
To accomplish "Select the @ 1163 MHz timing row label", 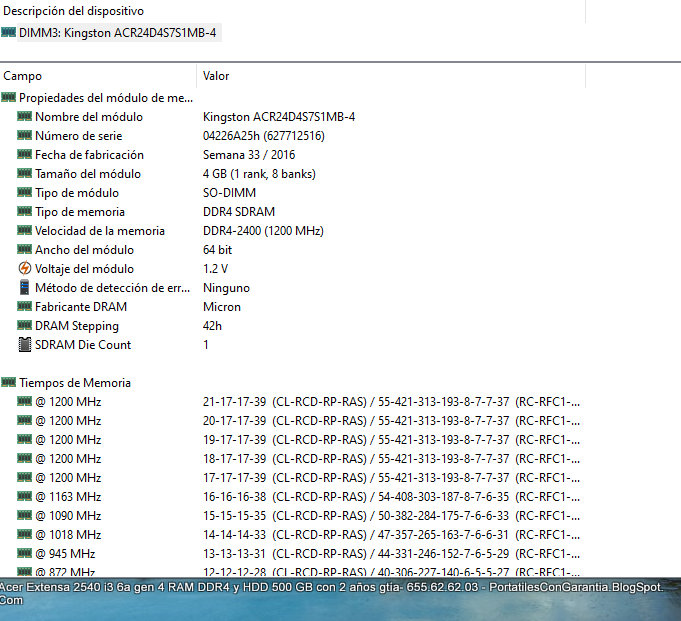I will coord(68,496).
